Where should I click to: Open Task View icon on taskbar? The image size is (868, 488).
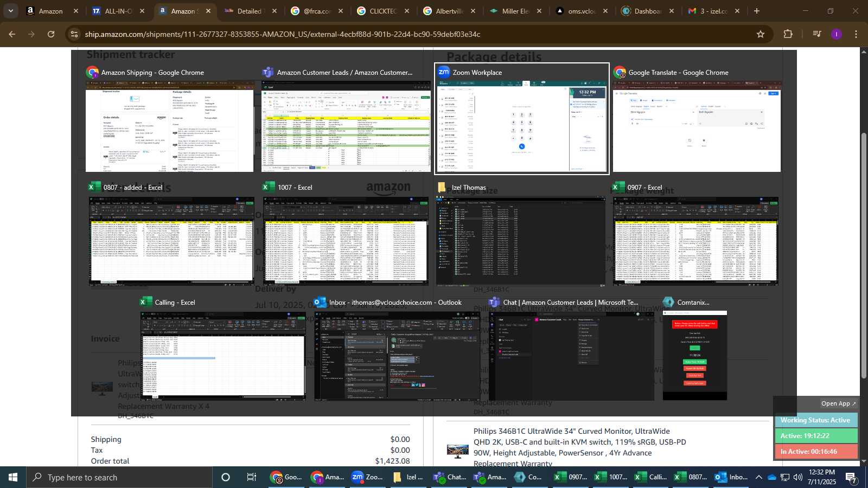point(252,477)
